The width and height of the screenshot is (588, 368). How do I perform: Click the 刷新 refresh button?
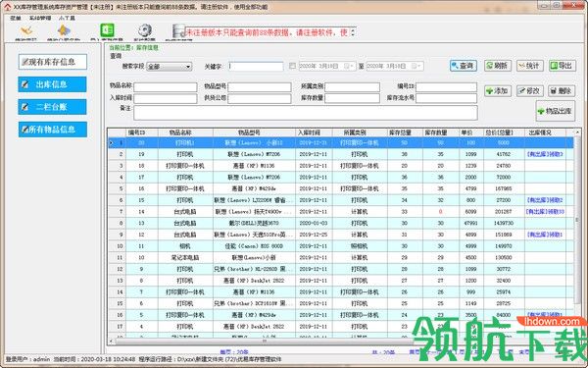498,66
